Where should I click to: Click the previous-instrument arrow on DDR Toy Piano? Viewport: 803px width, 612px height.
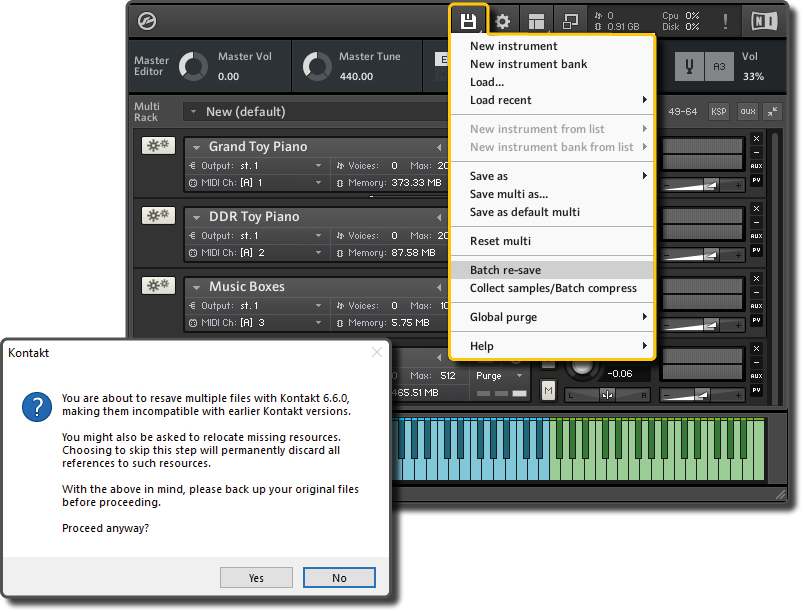(x=439, y=218)
